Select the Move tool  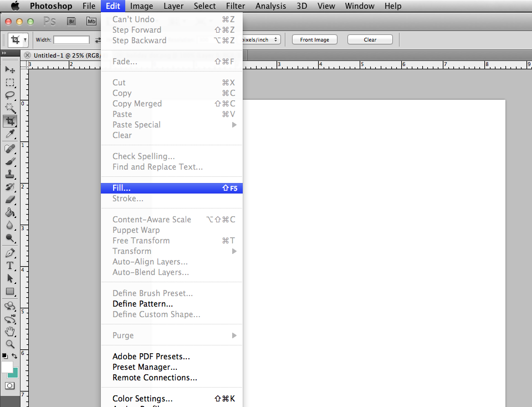click(10, 69)
